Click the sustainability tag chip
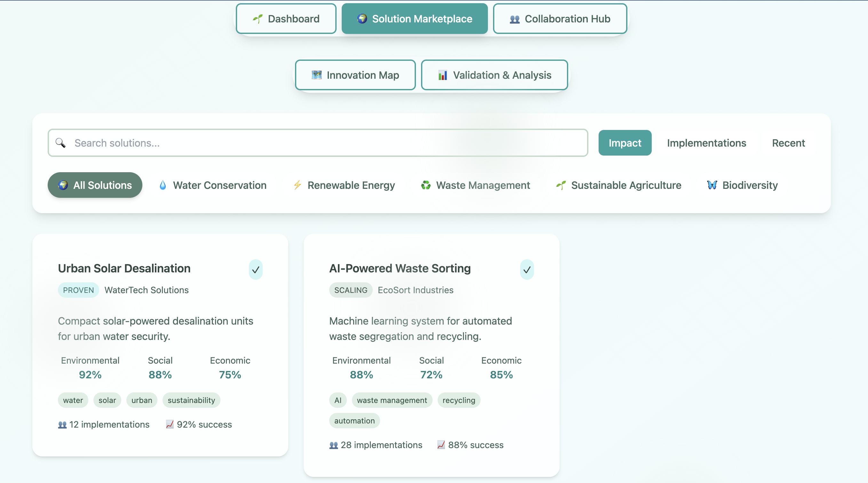868x483 pixels. pos(191,400)
